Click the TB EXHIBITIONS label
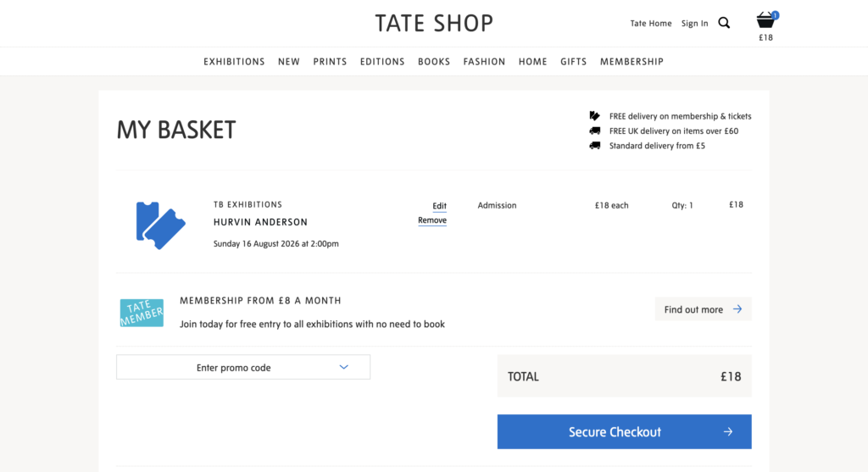The height and width of the screenshot is (472, 868). pos(248,204)
